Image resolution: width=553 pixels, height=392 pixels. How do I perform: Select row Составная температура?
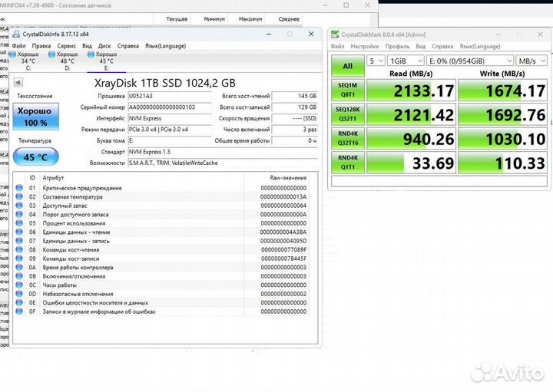(x=161, y=196)
